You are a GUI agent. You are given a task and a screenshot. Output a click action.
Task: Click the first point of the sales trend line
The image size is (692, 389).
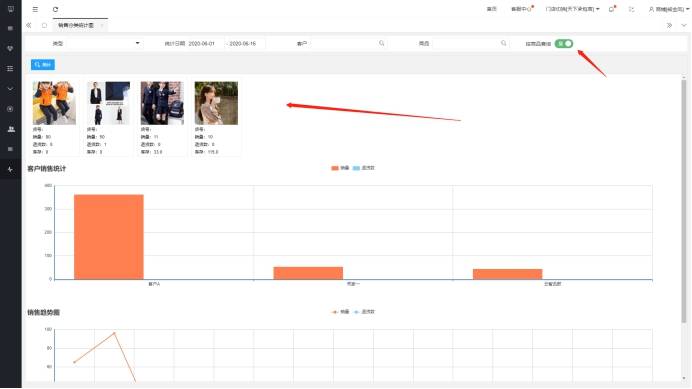(x=74, y=362)
